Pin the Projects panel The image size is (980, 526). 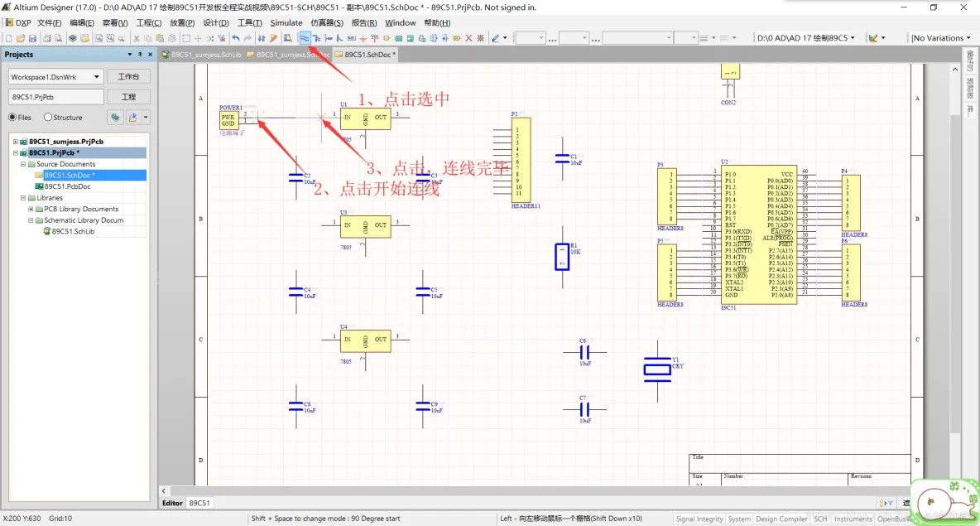[140, 55]
